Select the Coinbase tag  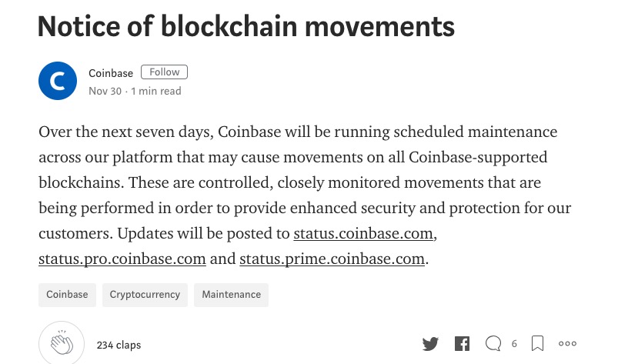click(67, 295)
